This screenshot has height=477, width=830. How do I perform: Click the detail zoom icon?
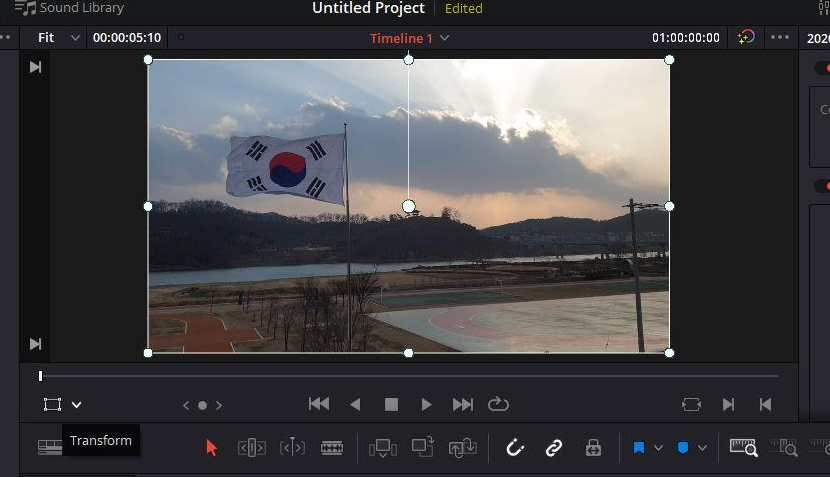coord(784,448)
